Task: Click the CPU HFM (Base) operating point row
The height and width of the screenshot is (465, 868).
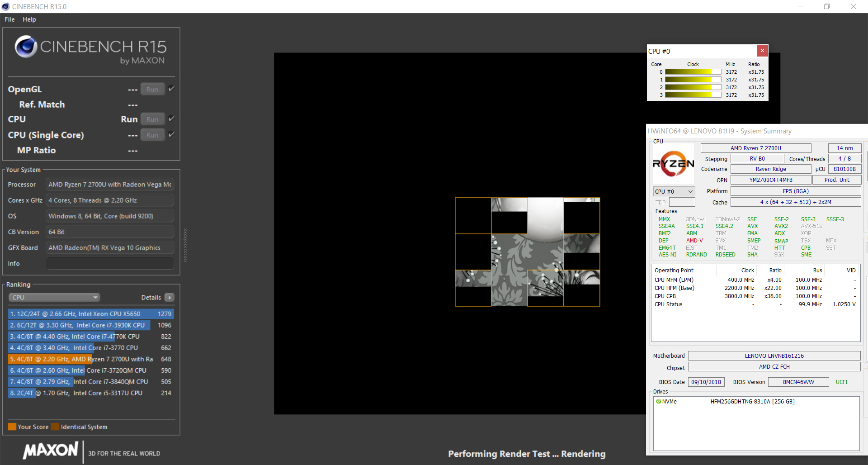Action: [755, 288]
